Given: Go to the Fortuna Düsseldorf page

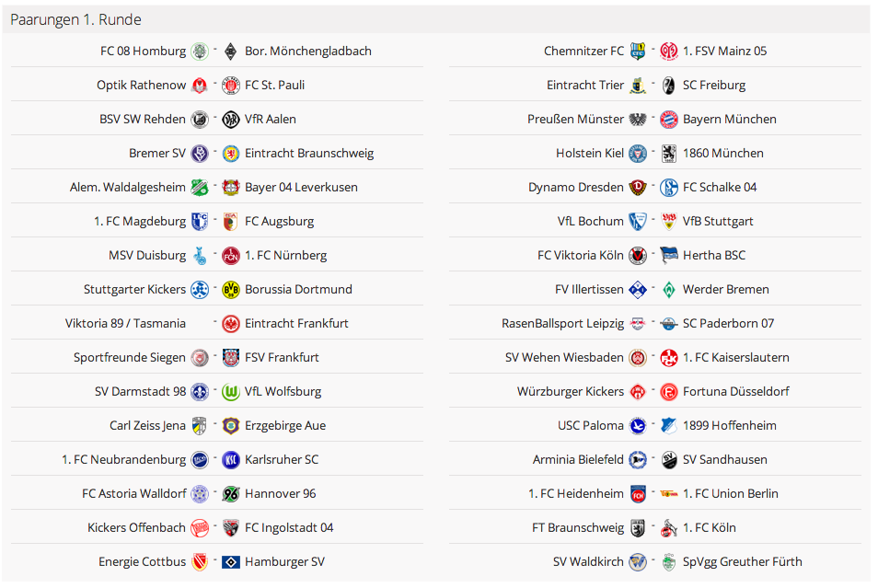Looking at the screenshot, I should tap(735, 391).
